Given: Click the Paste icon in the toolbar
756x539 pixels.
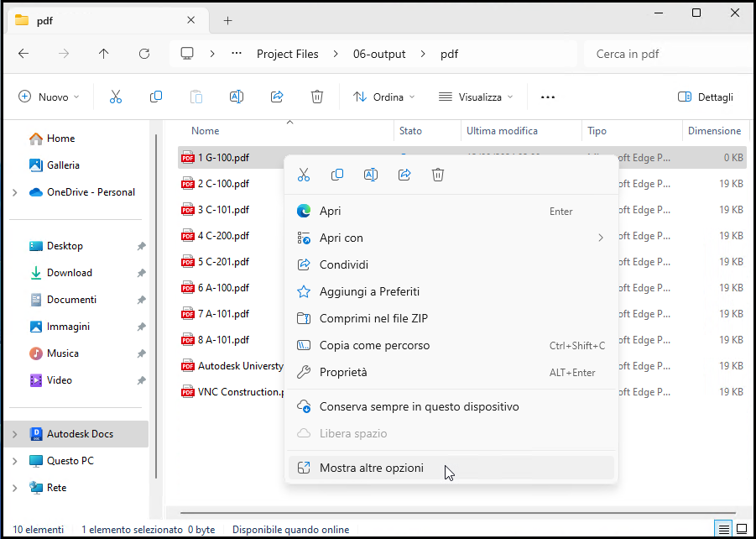Looking at the screenshot, I should pyautogui.click(x=196, y=97).
